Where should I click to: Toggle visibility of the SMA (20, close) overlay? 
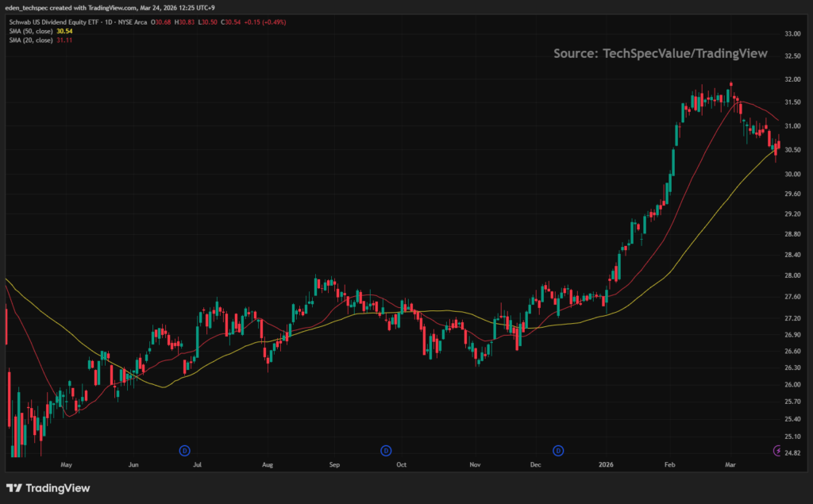32,38
